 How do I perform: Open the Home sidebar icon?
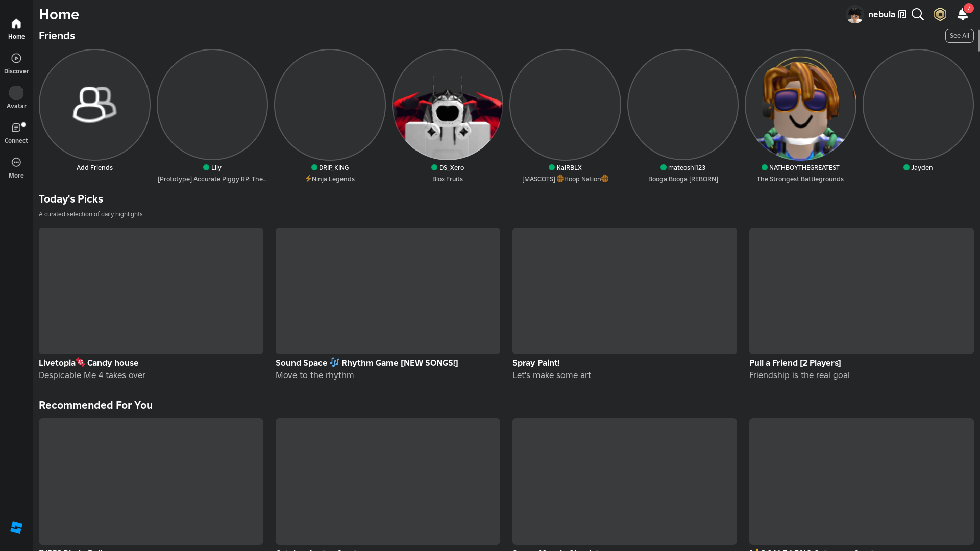(x=16, y=24)
